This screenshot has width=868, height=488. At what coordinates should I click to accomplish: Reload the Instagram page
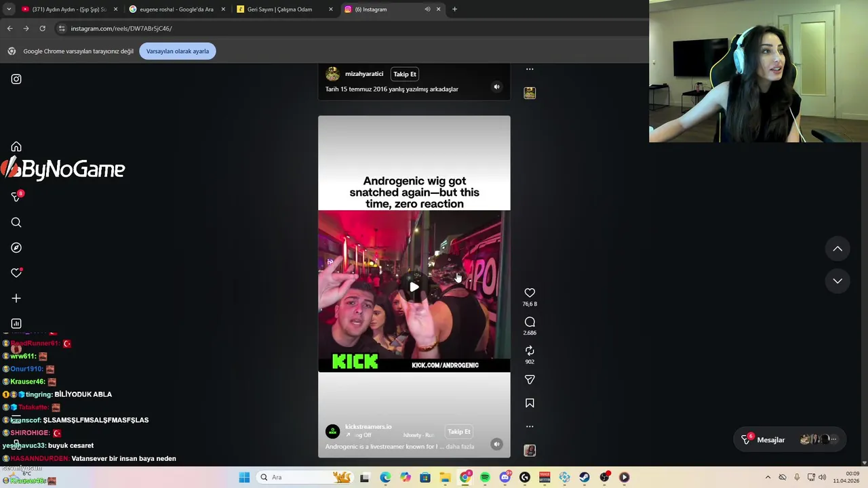click(x=42, y=28)
